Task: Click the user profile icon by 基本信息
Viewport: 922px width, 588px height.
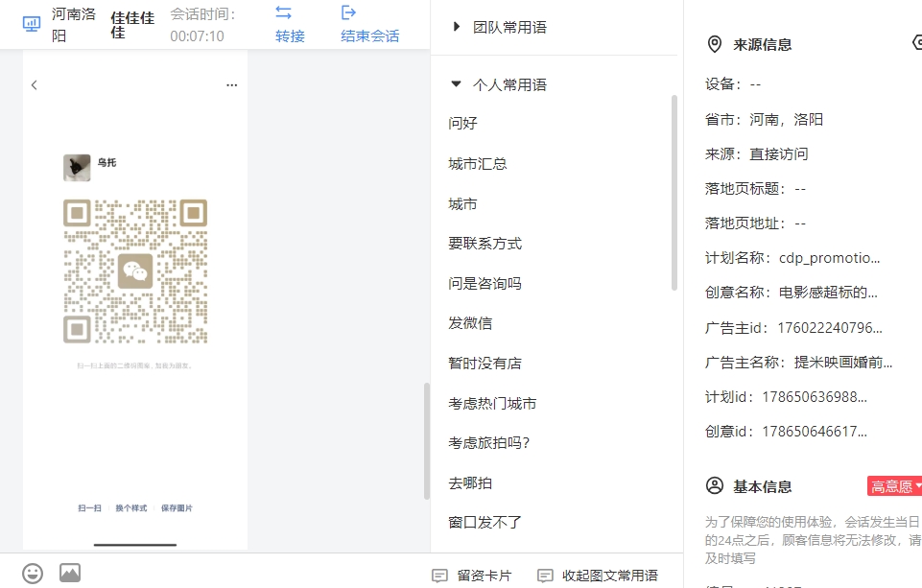Action: pos(715,485)
